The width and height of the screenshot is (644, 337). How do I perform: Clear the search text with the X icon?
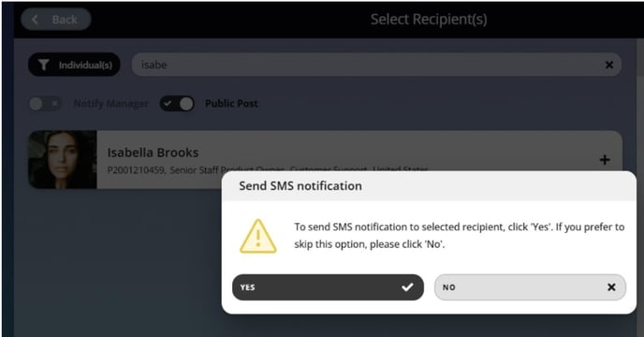609,65
